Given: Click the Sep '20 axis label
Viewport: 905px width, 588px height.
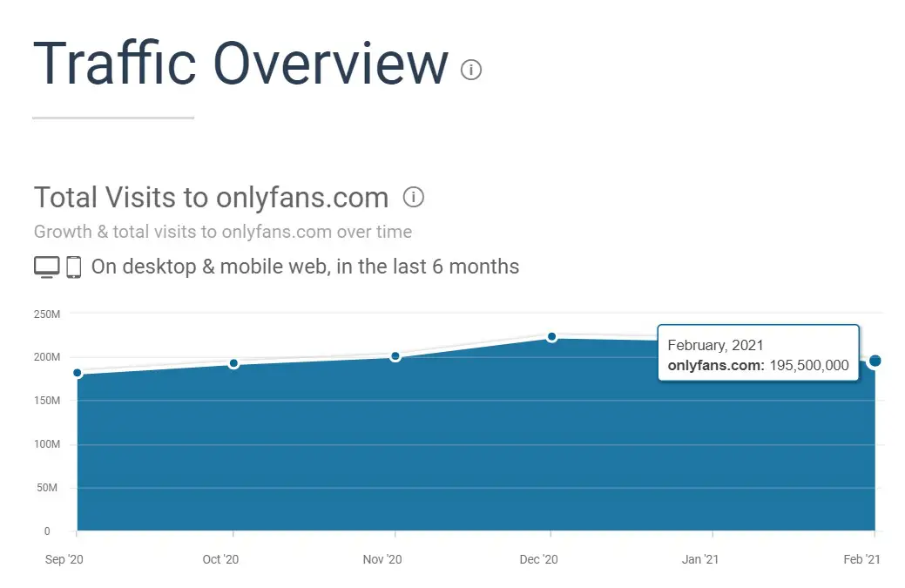Looking at the screenshot, I should point(64,559).
